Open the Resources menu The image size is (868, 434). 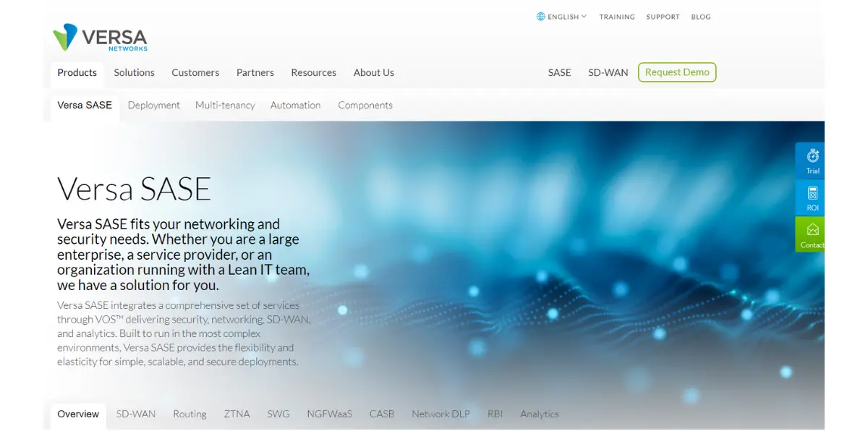[x=314, y=72]
